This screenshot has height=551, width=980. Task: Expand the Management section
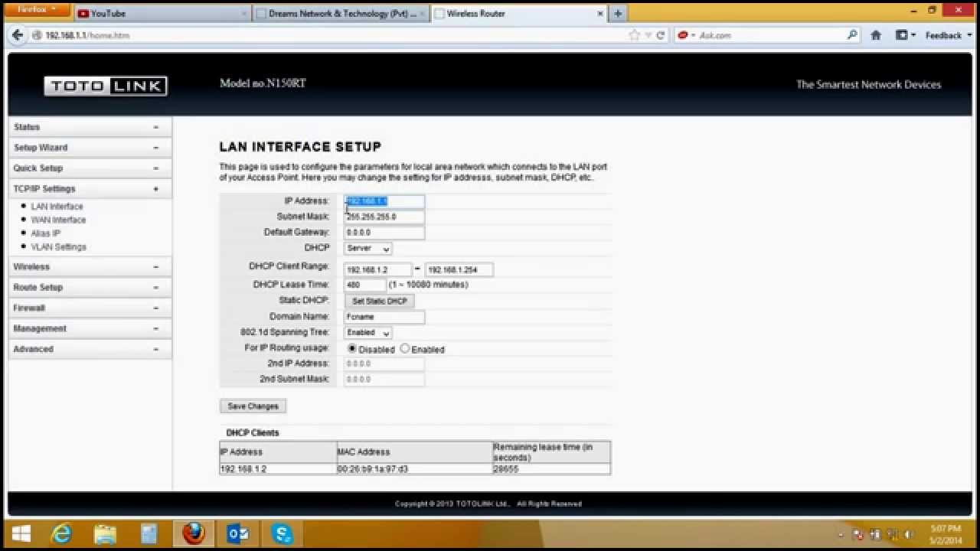point(90,329)
